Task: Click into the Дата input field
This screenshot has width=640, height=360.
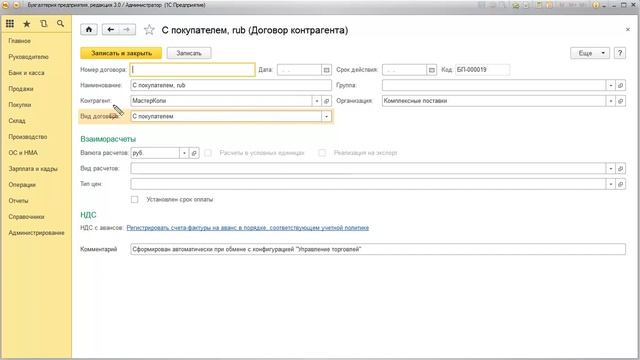Action: (299, 70)
